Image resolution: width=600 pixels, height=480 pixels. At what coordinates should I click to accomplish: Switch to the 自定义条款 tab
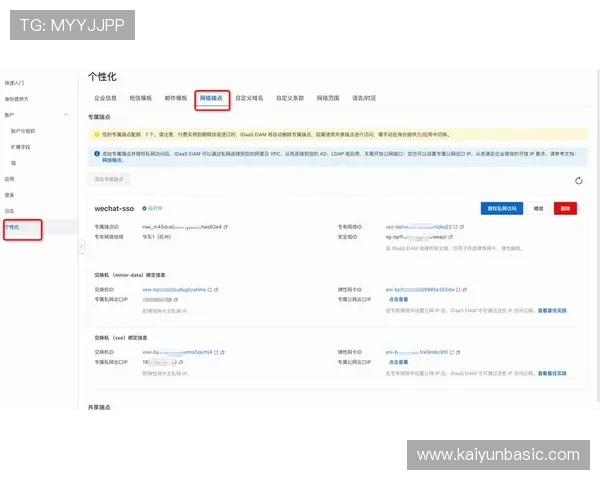290,98
